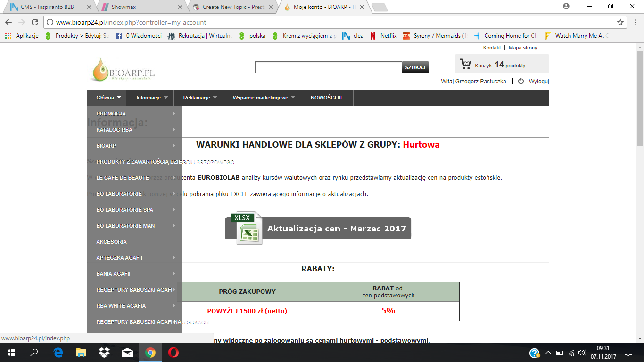Click inside the site search field
This screenshot has height=362, width=644.
(328, 67)
